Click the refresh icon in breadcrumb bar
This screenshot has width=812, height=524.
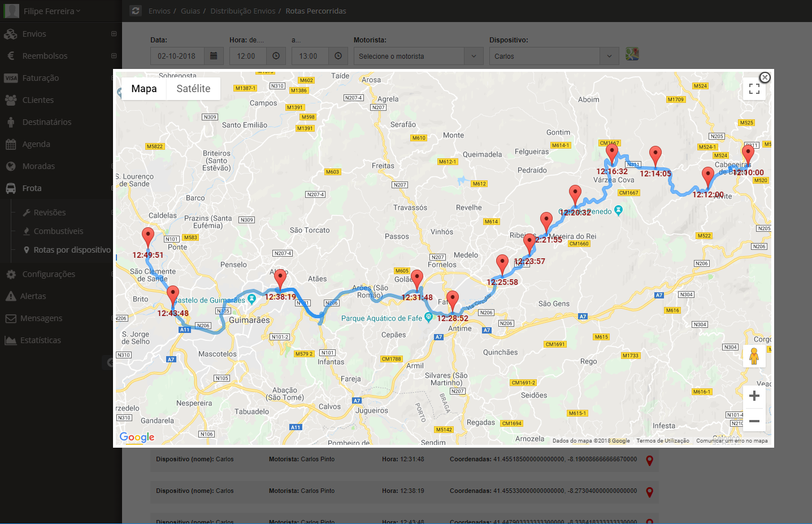coord(136,11)
